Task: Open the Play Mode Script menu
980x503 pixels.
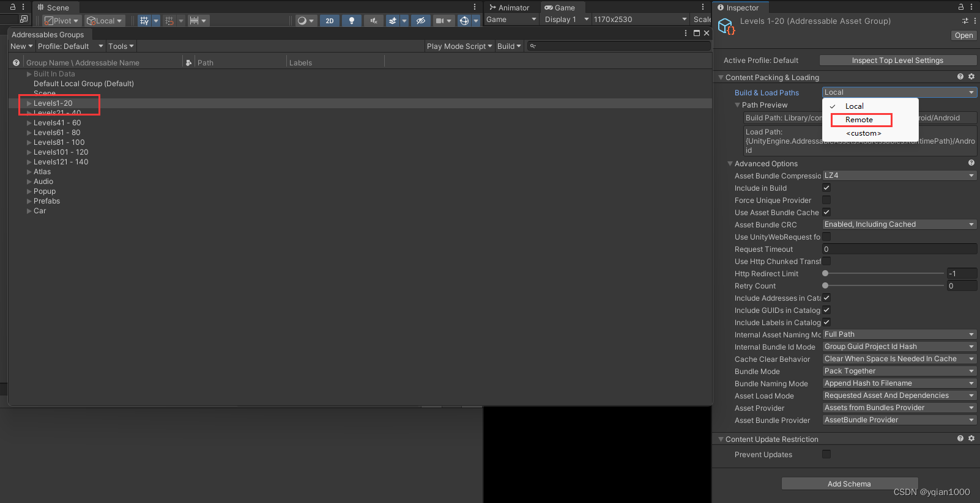Action: (459, 46)
